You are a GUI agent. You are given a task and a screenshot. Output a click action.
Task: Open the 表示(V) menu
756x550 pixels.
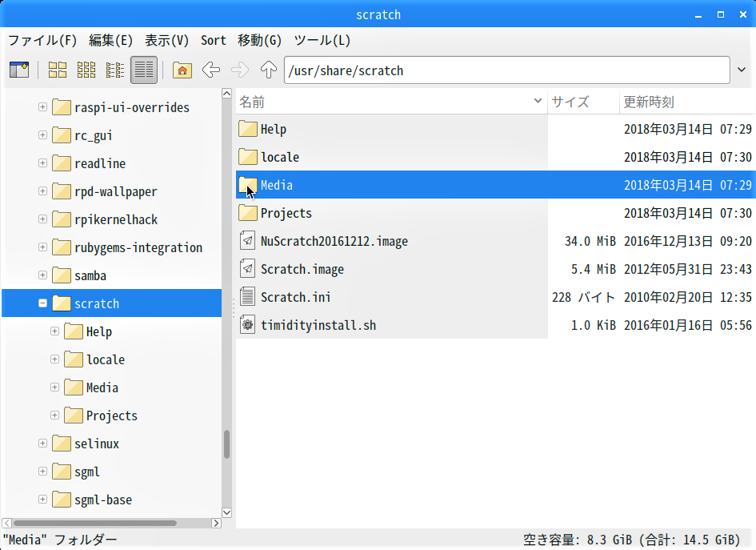pos(167,41)
